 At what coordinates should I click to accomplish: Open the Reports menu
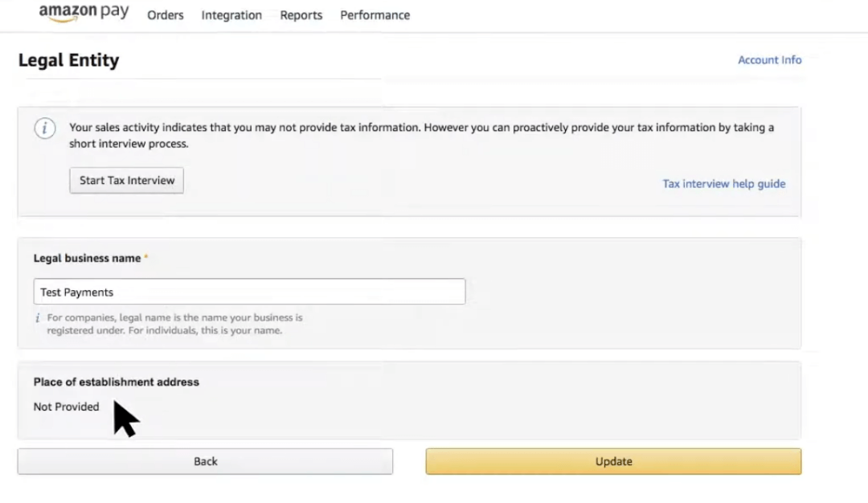pos(301,14)
